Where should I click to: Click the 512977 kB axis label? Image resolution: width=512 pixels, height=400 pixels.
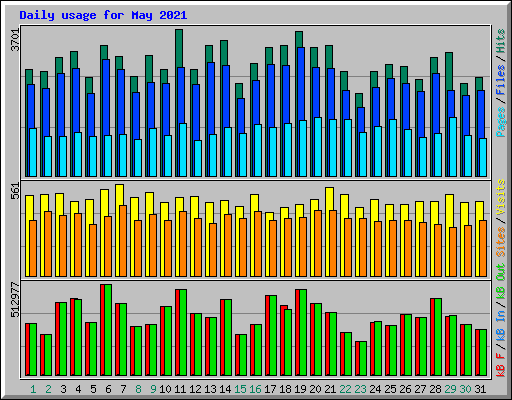[16, 300]
